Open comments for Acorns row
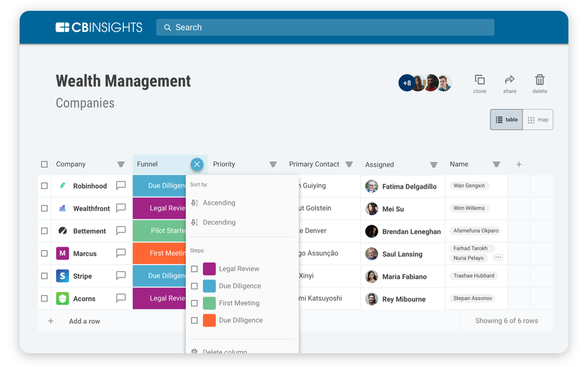The height and width of the screenshot is (367, 588). click(121, 298)
